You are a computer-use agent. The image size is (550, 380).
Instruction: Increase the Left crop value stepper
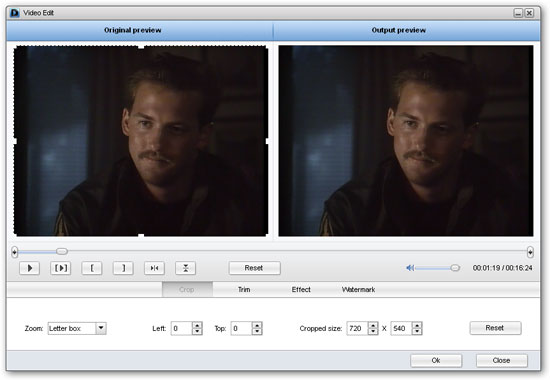click(197, 325)
